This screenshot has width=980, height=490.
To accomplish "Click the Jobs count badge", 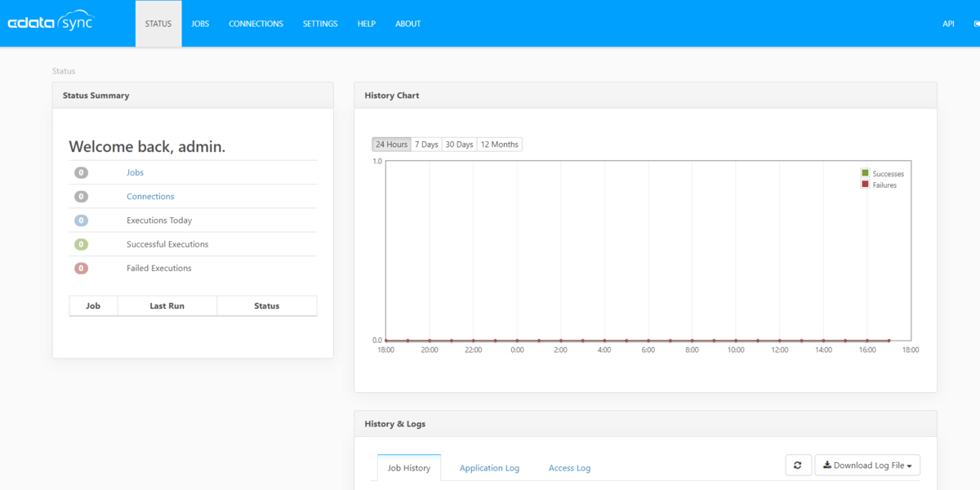I will tap(81, 173).
